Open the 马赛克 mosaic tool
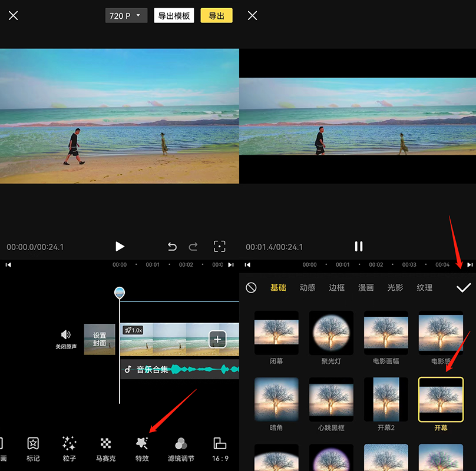The image size is (476, 471). coord(105,449)
